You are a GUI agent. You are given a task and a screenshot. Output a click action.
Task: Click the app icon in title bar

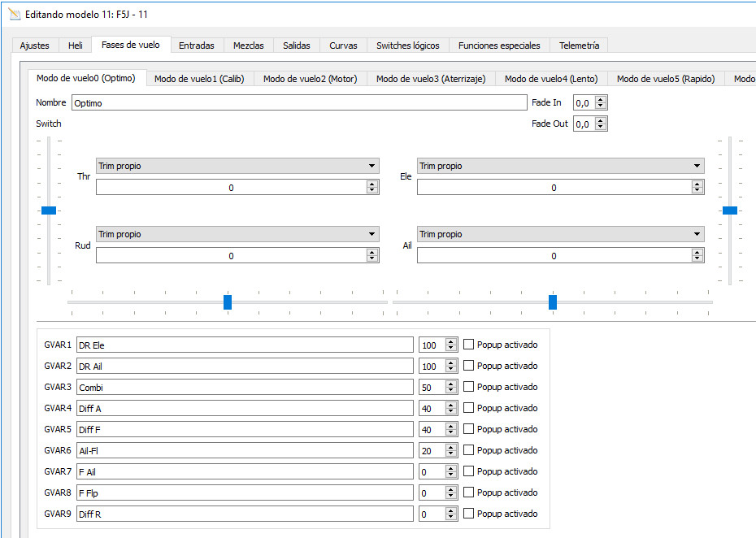(x=14, y=15)
